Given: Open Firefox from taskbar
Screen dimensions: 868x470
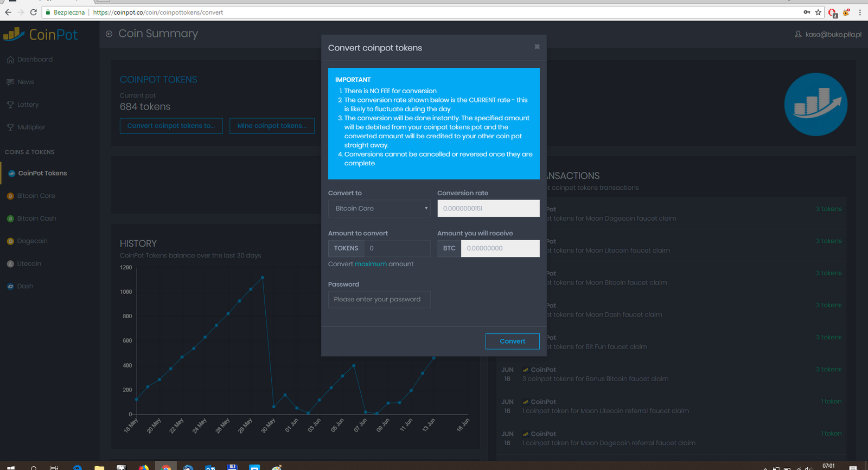Looking at the screenshot, I should click(144, 467).
